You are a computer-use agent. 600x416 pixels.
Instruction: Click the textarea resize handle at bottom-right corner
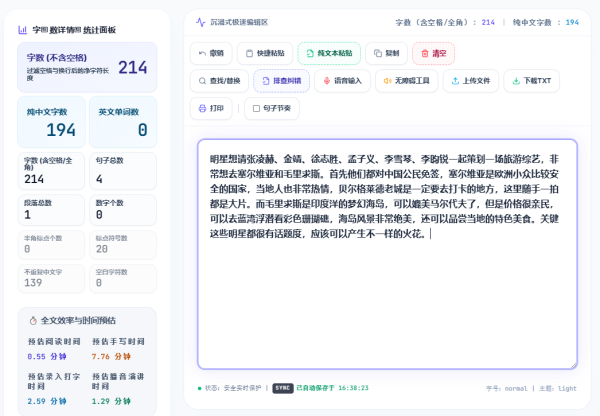(573, 365)
